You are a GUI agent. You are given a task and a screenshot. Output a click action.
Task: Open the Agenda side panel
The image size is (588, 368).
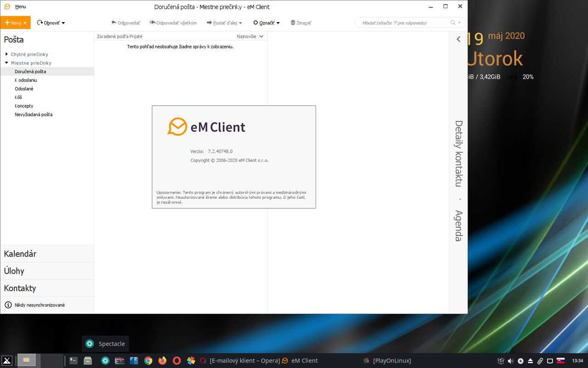coord(458,226)
